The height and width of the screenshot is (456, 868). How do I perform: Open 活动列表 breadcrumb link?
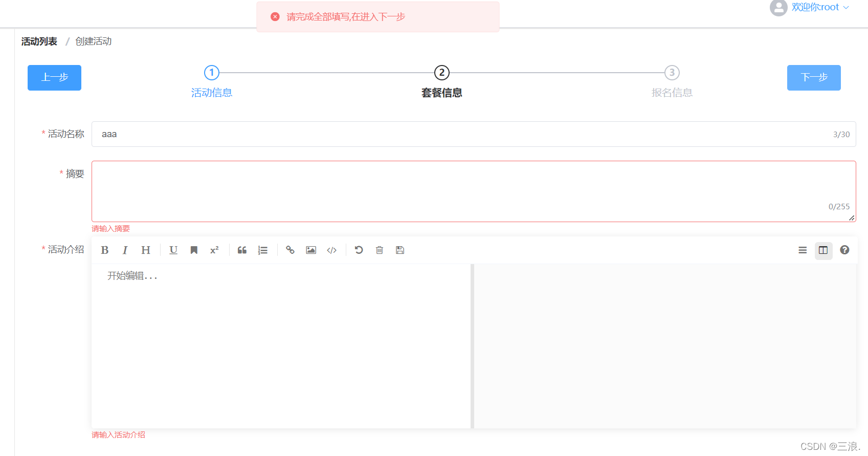pyautogui.click(x=39, y=41)
